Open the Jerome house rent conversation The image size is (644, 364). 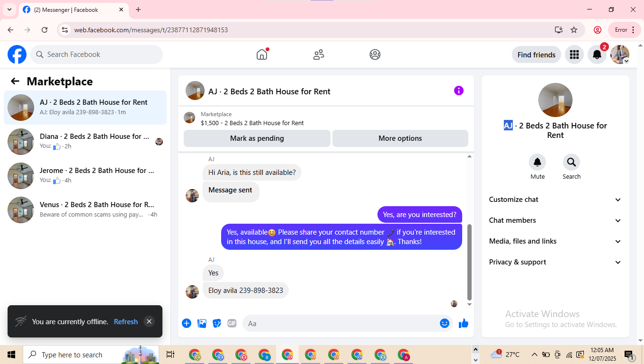85,176
